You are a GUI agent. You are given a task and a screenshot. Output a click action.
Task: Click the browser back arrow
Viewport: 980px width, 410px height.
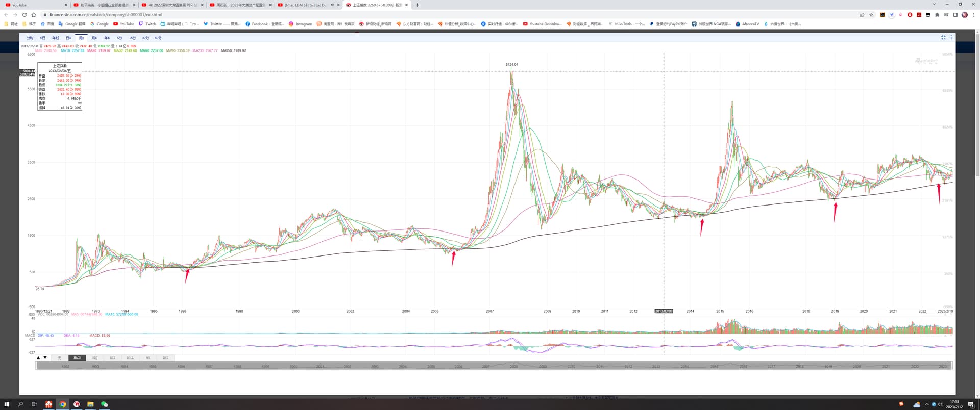[6, 15]
